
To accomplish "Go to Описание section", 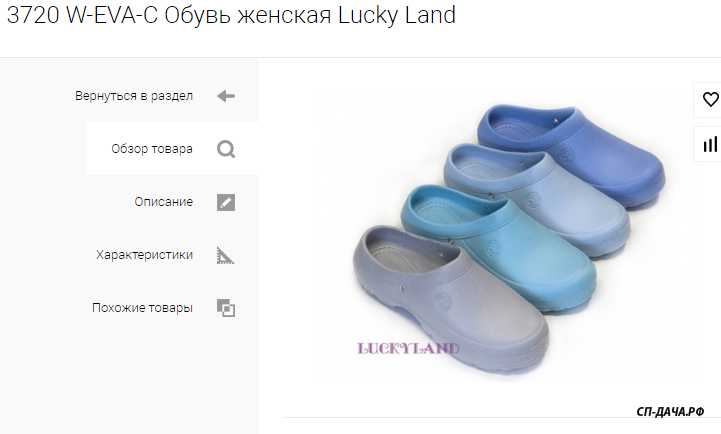I will coord(163,202).
